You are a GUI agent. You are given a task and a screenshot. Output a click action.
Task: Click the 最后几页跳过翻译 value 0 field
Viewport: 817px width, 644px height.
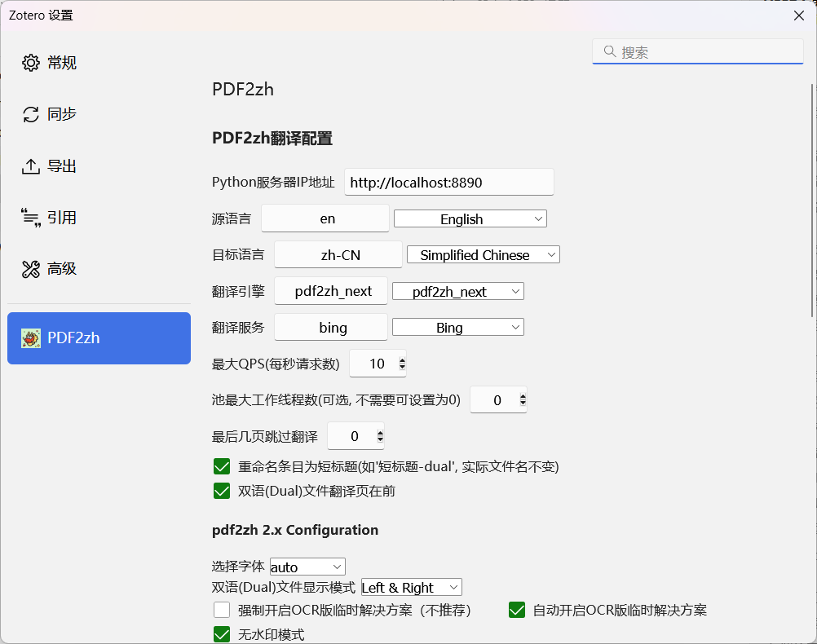pyautogui.click(x=356, y=435)
